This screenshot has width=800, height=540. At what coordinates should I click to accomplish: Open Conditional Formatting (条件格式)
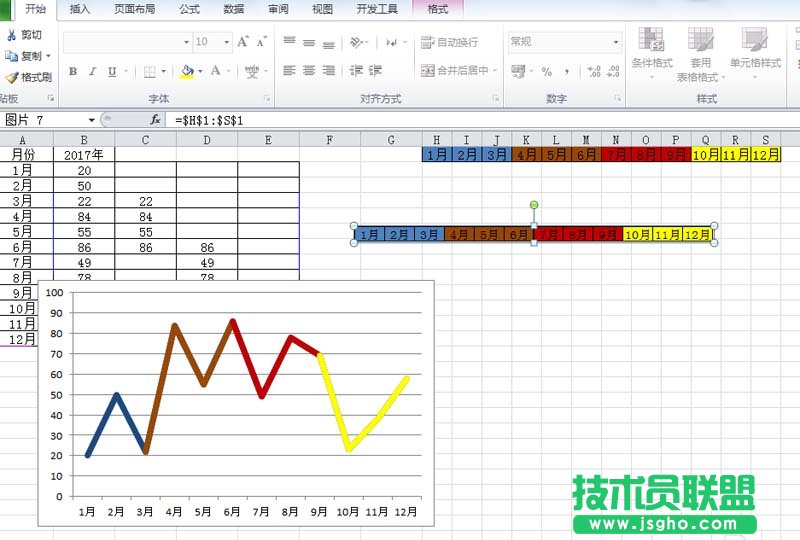coord(652,54)
